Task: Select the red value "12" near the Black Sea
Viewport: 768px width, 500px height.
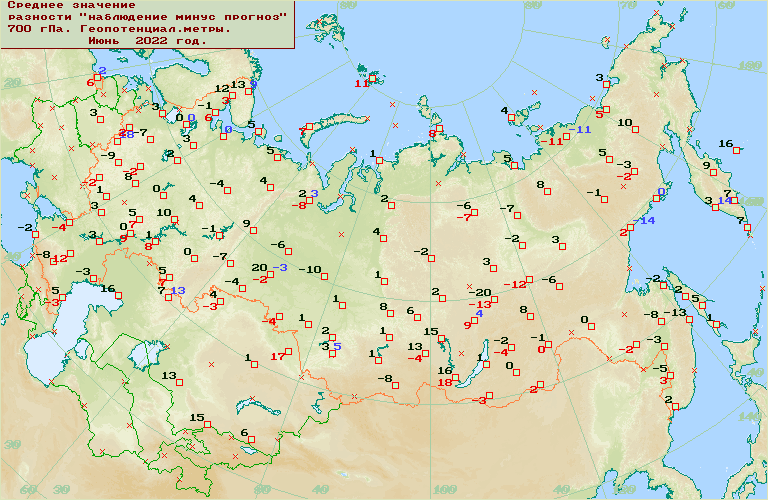Action: coord(60,259)
